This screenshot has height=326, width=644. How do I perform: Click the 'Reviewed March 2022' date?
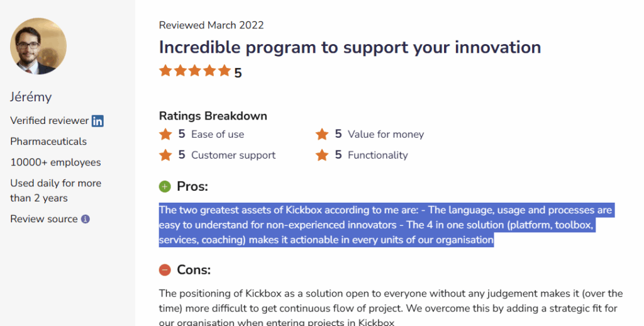[211, 25]
